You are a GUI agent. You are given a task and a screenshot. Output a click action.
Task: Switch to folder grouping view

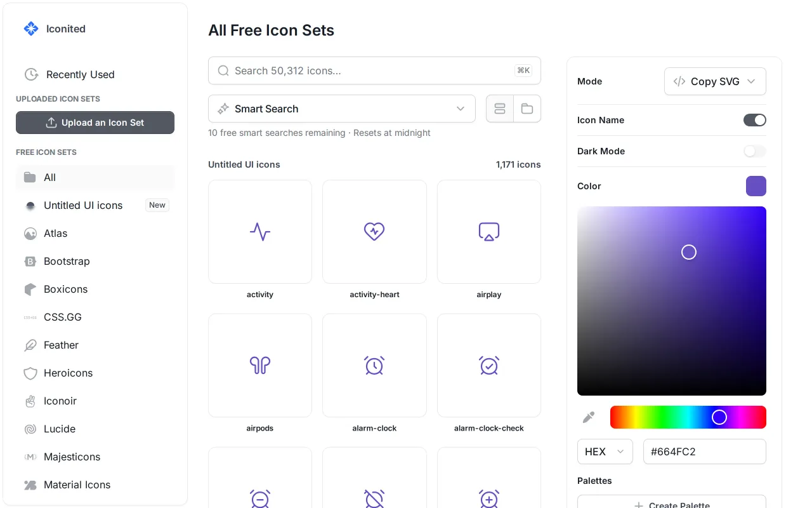tap(527, 109)
